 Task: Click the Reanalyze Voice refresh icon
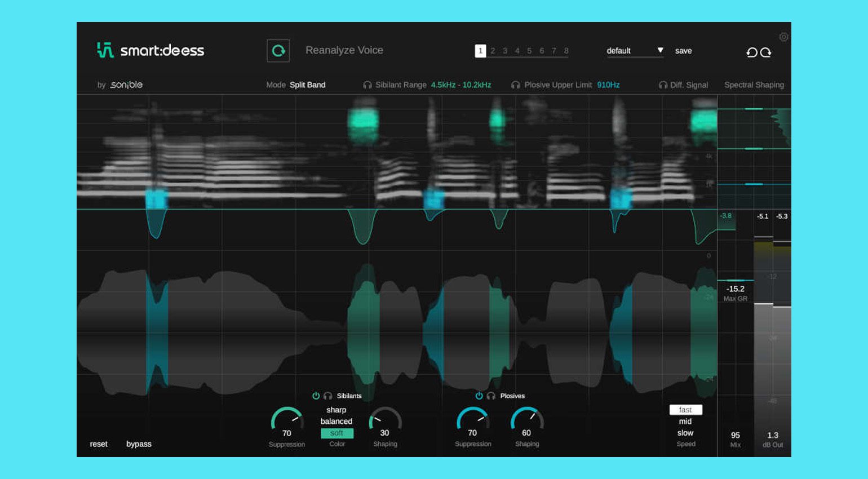click(278, 51)
